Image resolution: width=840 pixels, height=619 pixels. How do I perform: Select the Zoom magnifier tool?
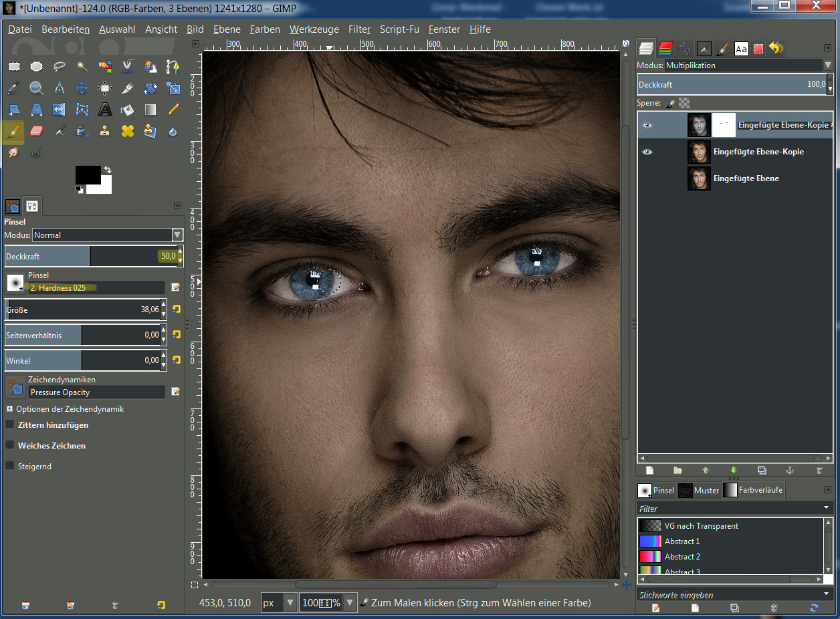click(x=37, y=88)
